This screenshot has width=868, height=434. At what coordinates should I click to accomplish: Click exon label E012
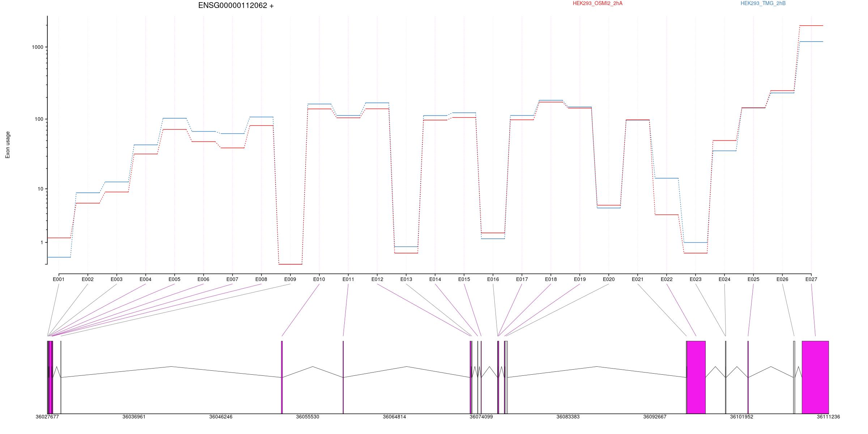click(x=377, y=279)
